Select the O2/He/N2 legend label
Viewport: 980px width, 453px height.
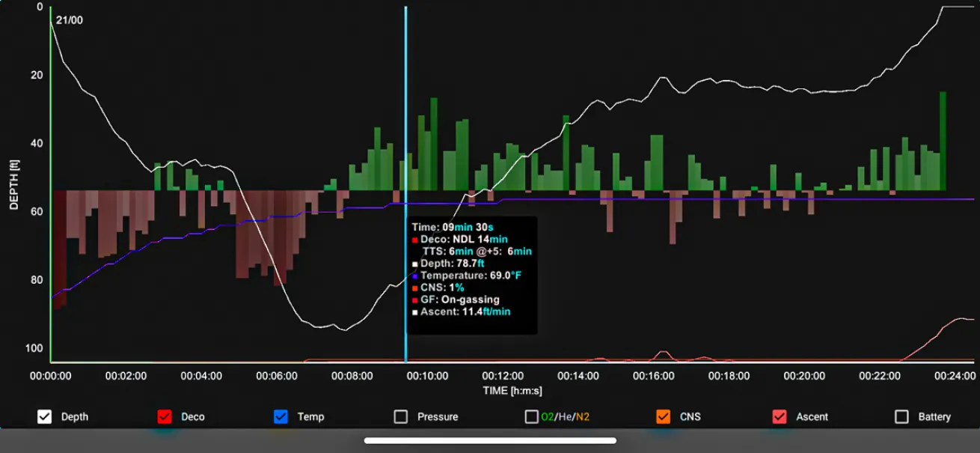[564, 417]
